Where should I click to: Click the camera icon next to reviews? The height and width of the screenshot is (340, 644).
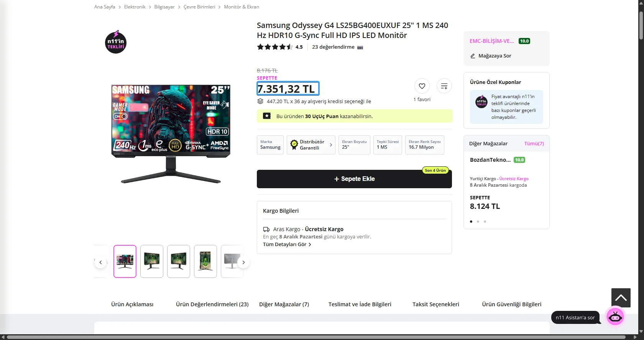pos(360,47)
